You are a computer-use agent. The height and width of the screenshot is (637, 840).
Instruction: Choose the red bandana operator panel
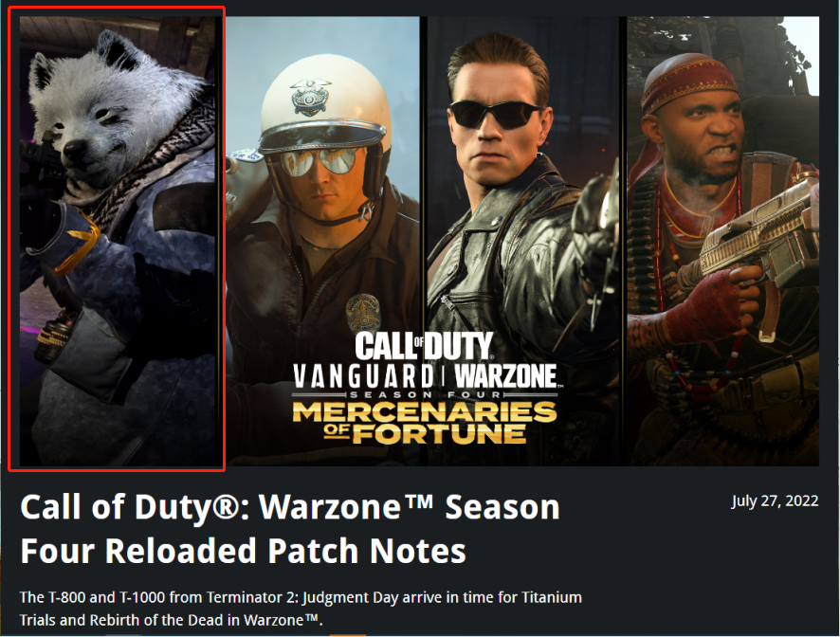[723, 240]
